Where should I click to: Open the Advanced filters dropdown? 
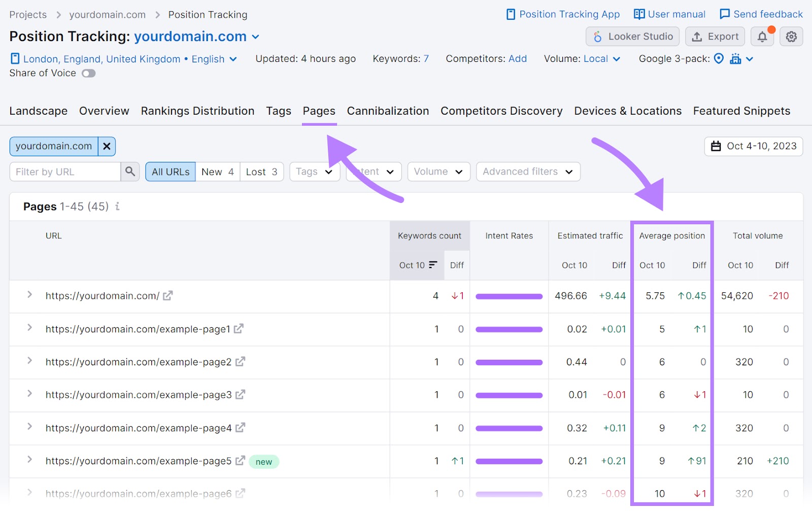click(x=528, y=172)
